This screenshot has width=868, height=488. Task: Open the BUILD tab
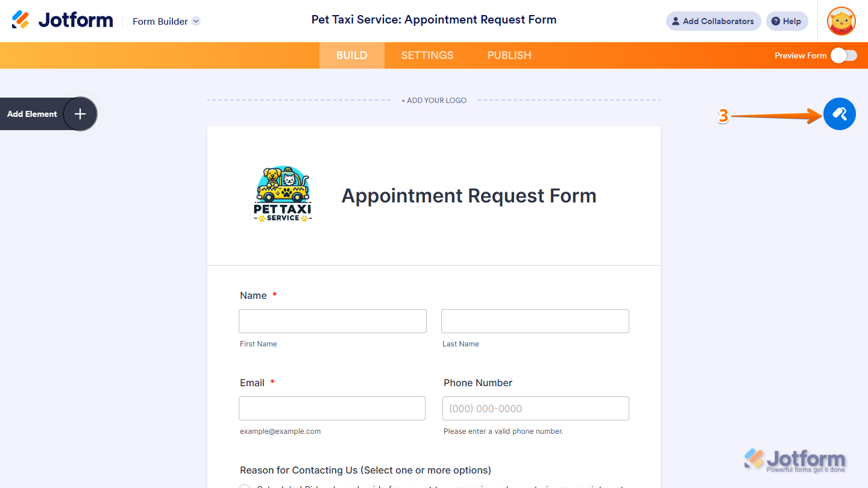coord(352,55)
